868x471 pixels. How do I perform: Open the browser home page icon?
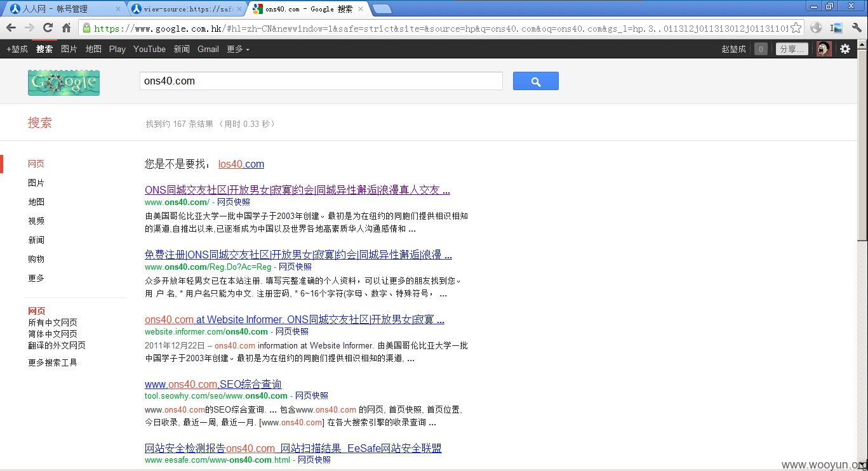pos(66,28)
